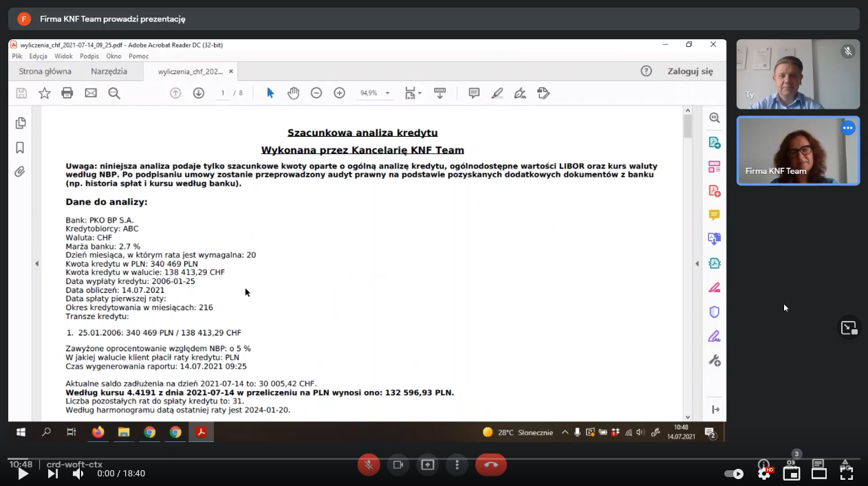The height and width of the screenshot is (486, 868).
Task: Collapse the left navigation pane arrow
Action: coord(36,263)
